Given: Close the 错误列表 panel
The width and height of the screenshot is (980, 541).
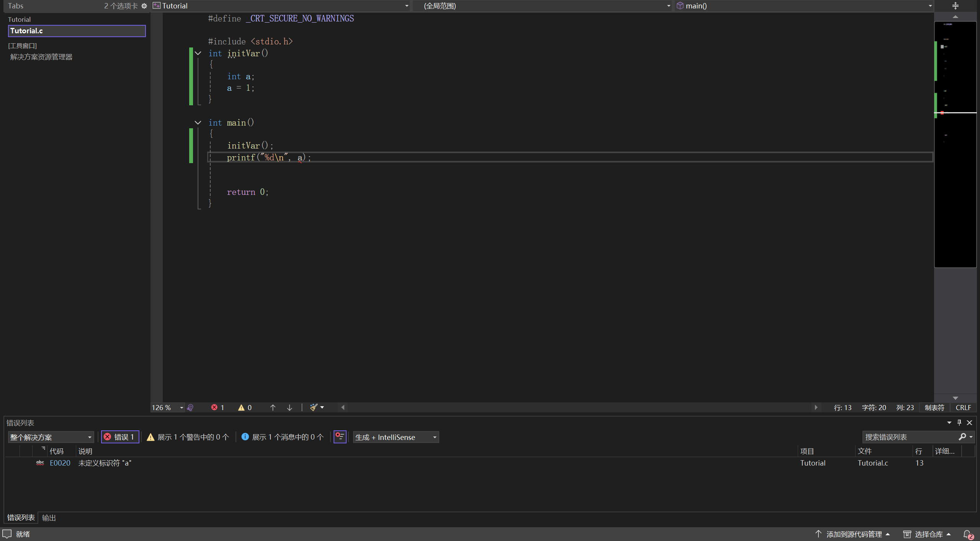Looking at the screenshot, I should tap(970, 423).
